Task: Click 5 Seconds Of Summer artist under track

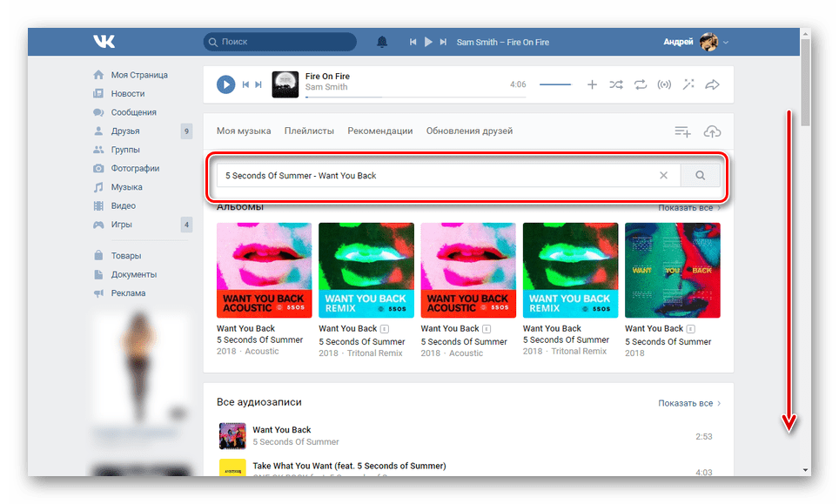Action: point(296,442)
